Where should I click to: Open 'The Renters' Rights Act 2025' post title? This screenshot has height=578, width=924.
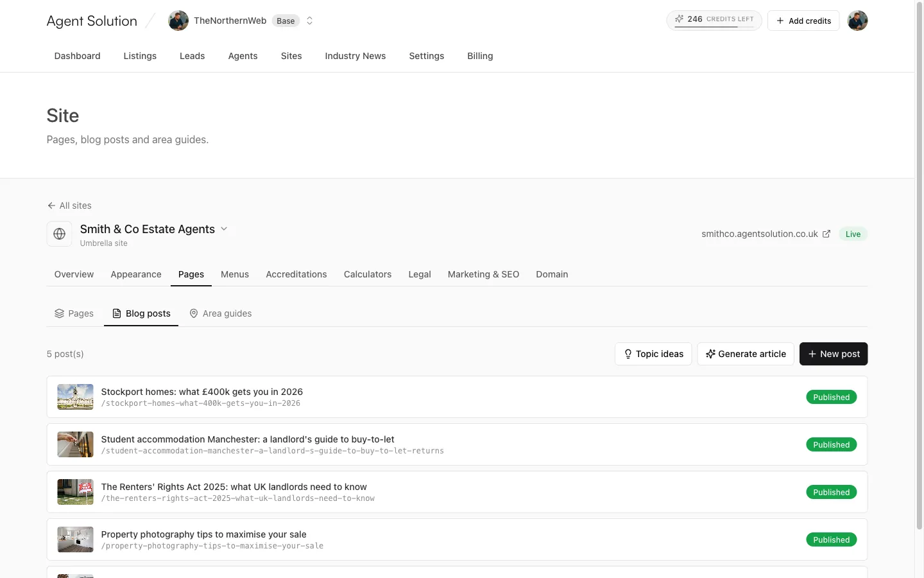(x=234, y=487)
